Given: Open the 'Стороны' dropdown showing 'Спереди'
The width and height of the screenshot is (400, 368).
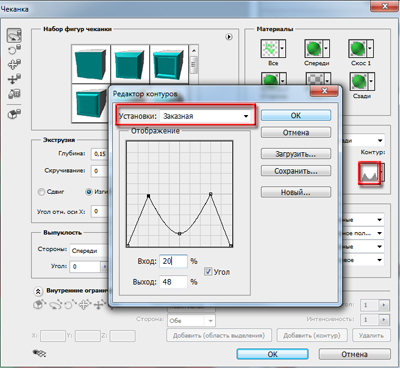Looking at the screenshot, I should (89, 250).
